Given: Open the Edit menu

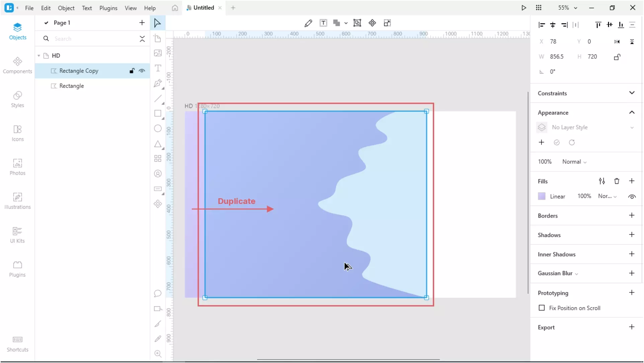Looking at the screenshot, I should coord(46,8).
